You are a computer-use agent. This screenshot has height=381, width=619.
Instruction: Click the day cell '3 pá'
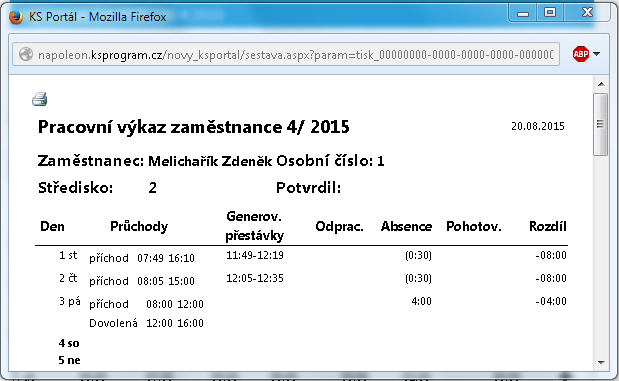[69, 301]
